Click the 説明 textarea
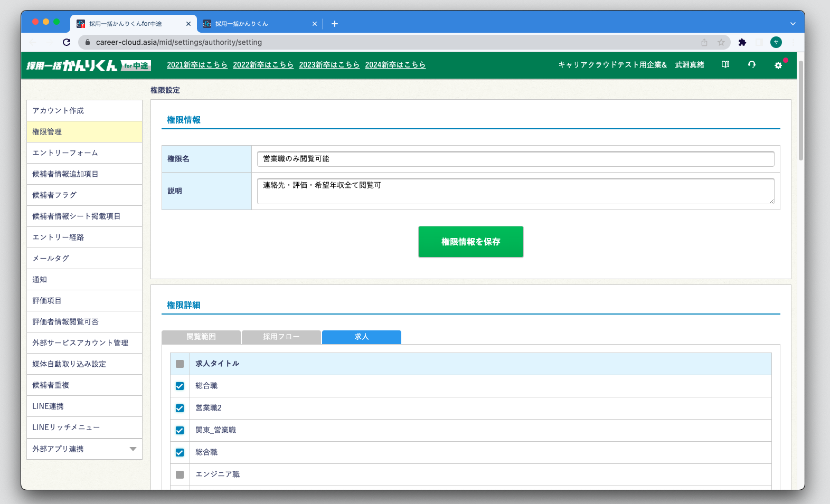 click(x=516, y=191)
